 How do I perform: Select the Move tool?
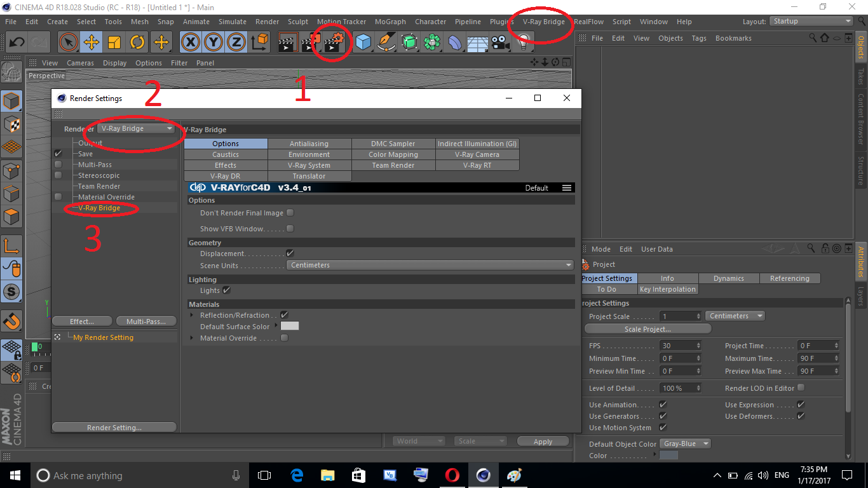pos(92,43)
